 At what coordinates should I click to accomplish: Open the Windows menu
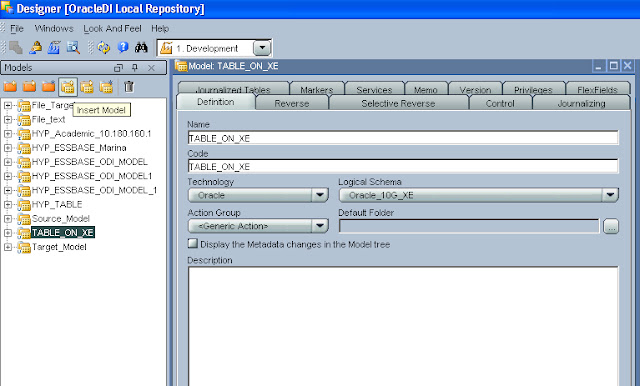pos(54,29)
